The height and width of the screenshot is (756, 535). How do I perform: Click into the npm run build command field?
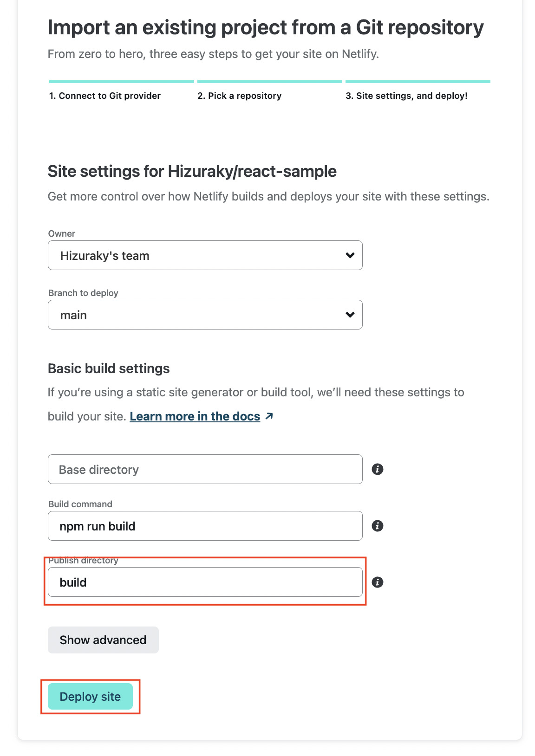coord(205,526)
